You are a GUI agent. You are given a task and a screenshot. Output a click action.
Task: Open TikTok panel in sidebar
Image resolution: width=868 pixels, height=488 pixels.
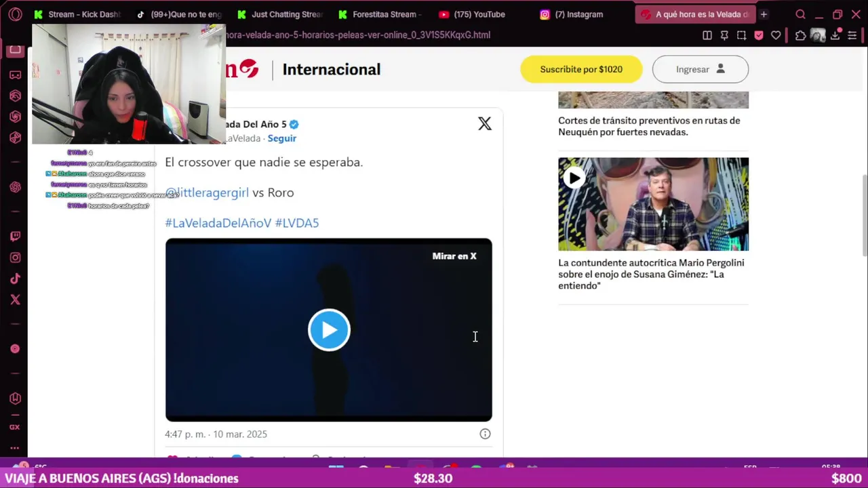(x=15, y=279)
